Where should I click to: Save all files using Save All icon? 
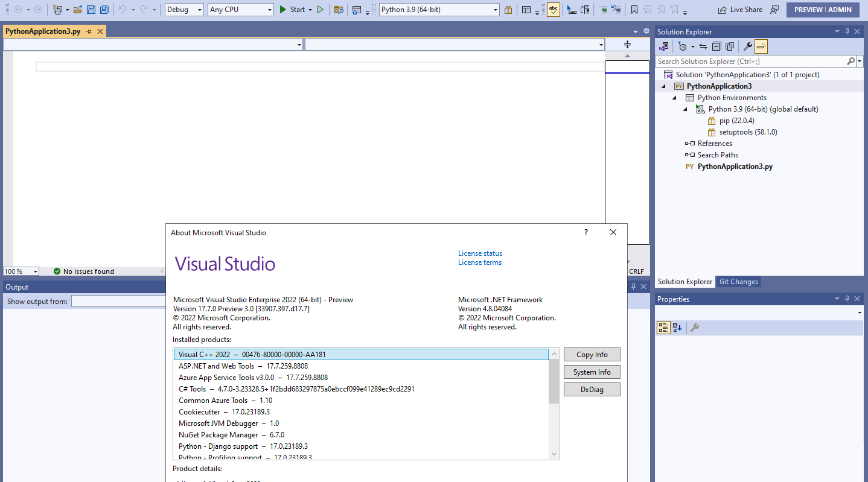tap(103, 9)
